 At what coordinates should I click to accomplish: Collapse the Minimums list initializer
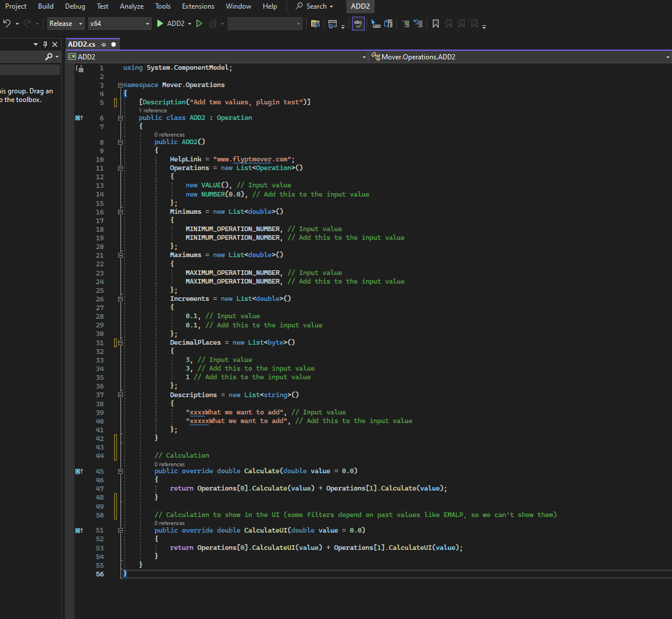[120, 212]
